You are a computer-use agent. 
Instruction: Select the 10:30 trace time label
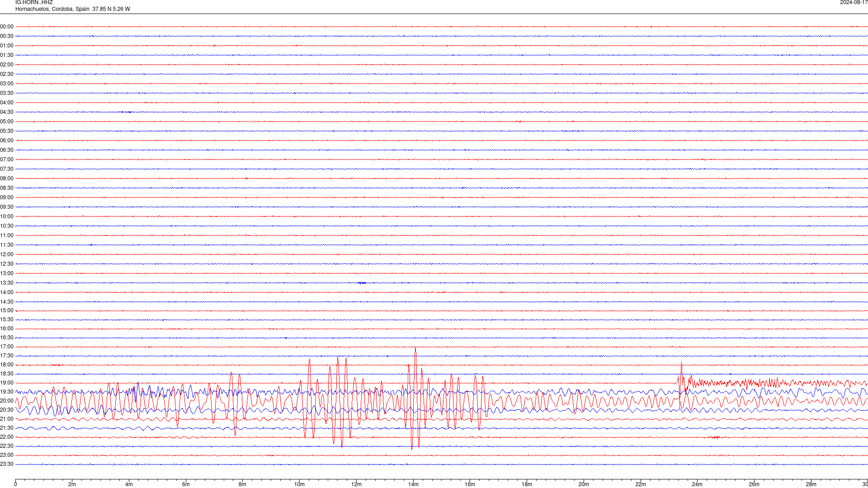pyautogui.click(x=7, y=226)
